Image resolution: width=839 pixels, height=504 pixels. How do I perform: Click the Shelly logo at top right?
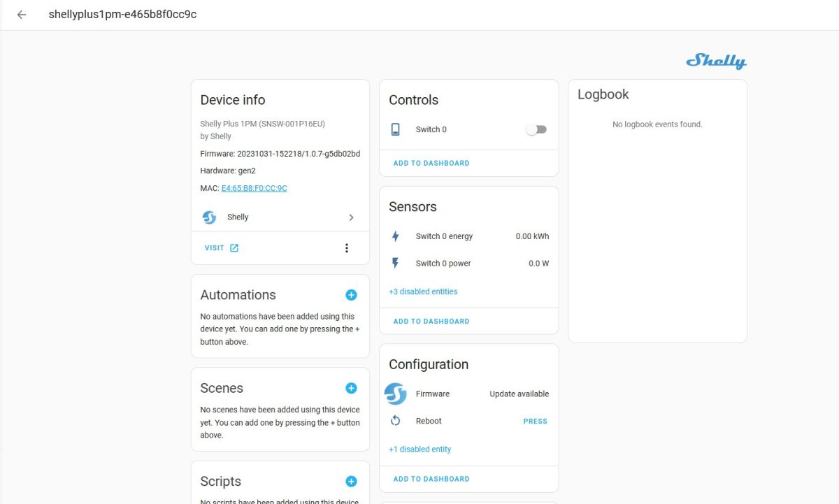(x=716, y=62)
